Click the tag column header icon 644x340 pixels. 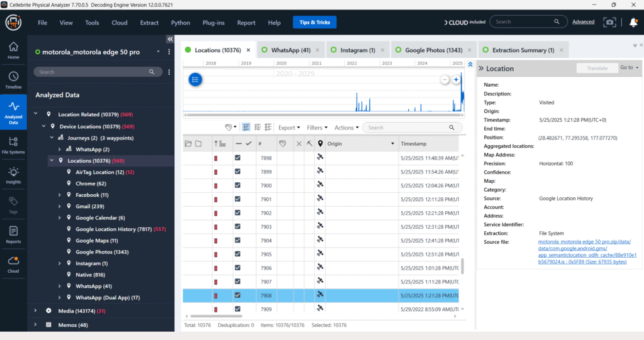tap(282, 144)
